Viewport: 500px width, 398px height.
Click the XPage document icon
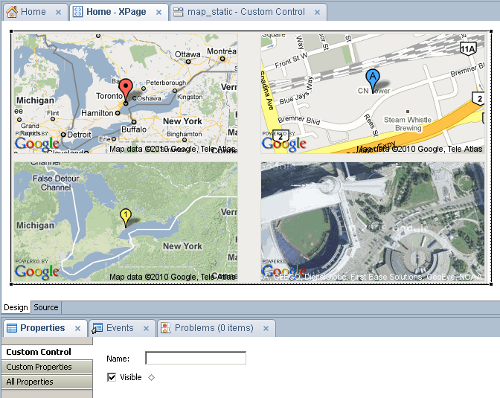[78, 12]
